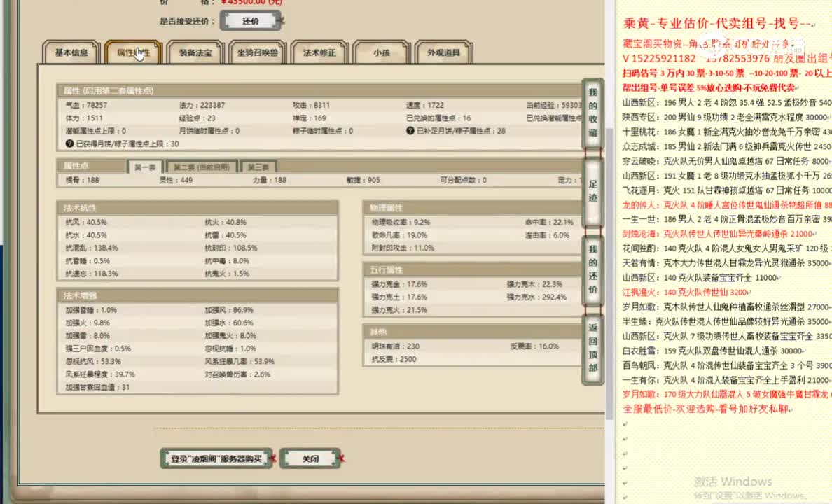Open the 属性 tab next to 基本信息
Image resolution: width=832 pixels, height=504 pixels.
tap(133, 52)
